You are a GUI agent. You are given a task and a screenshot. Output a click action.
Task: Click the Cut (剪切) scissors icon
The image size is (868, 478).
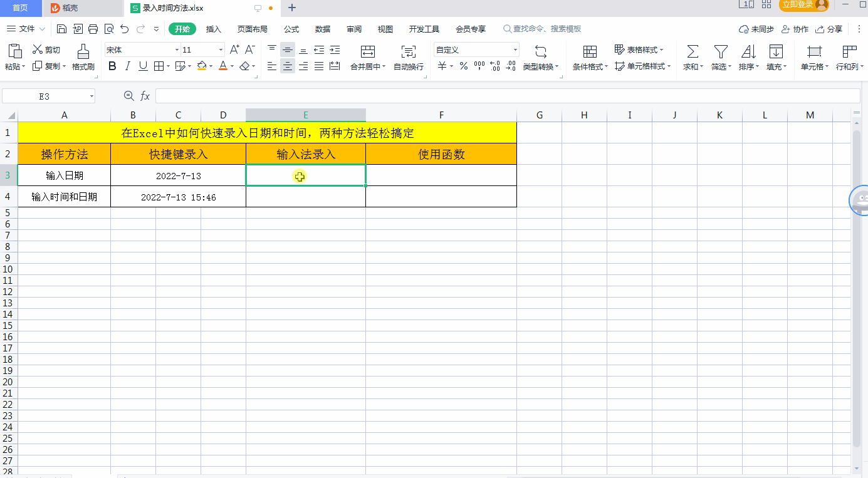click(x=38, y=49)
